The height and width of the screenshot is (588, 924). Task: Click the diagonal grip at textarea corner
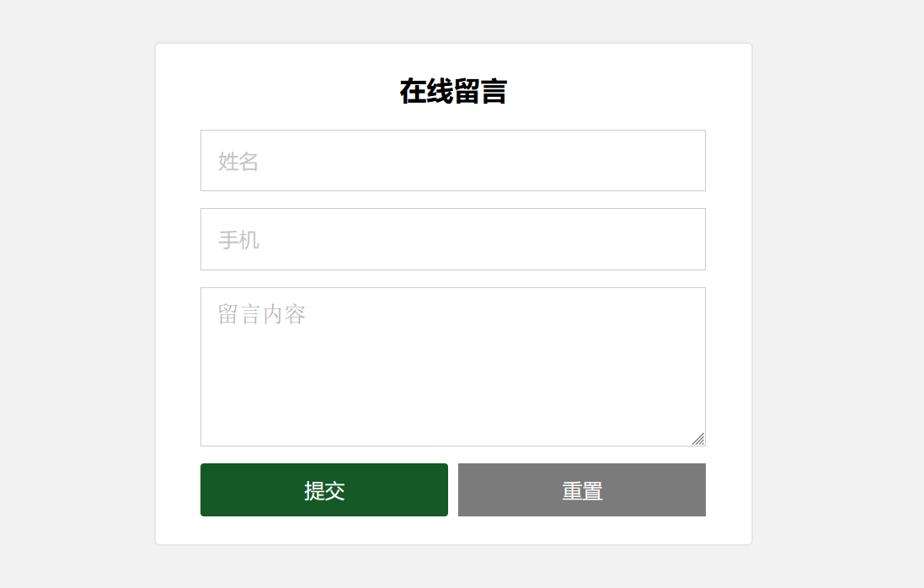pyautogui.click(x=698, y=439)
